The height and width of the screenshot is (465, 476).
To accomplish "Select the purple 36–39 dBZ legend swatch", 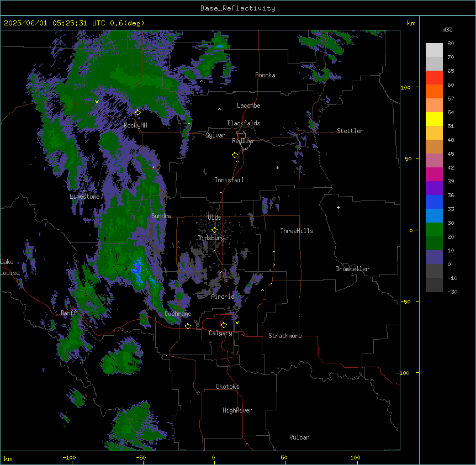I will point(434,188).
